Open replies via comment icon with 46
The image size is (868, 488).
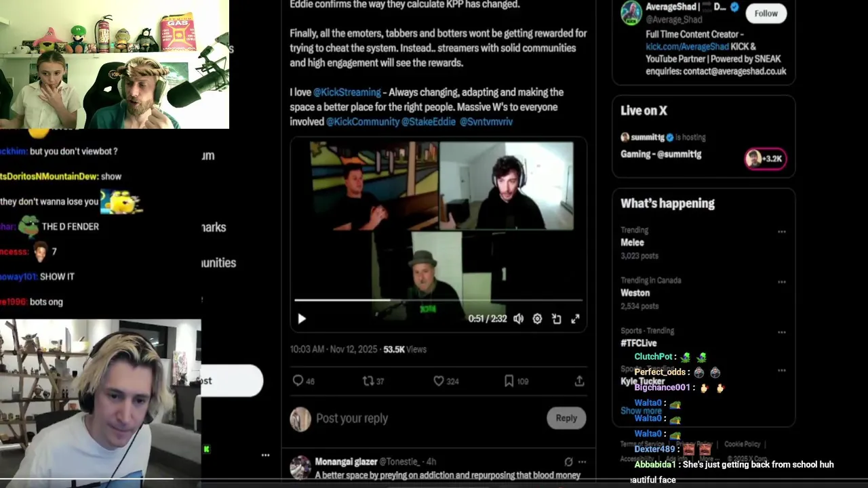303,381
